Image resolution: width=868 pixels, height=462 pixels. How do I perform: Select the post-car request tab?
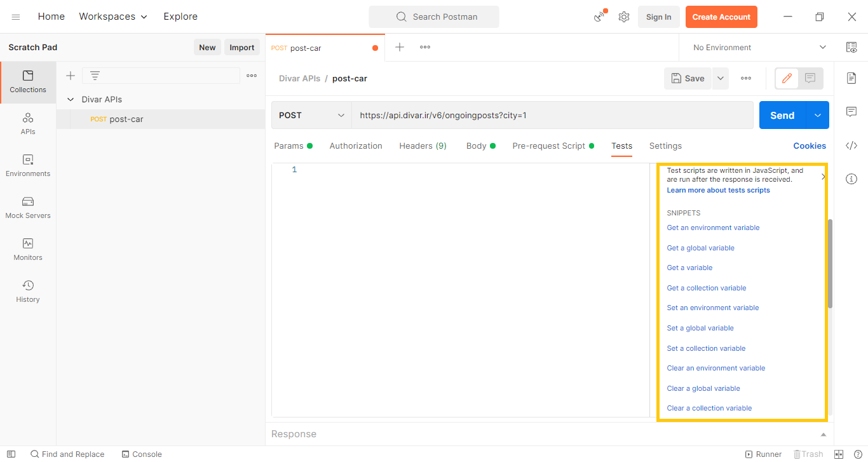coord(325,48)
